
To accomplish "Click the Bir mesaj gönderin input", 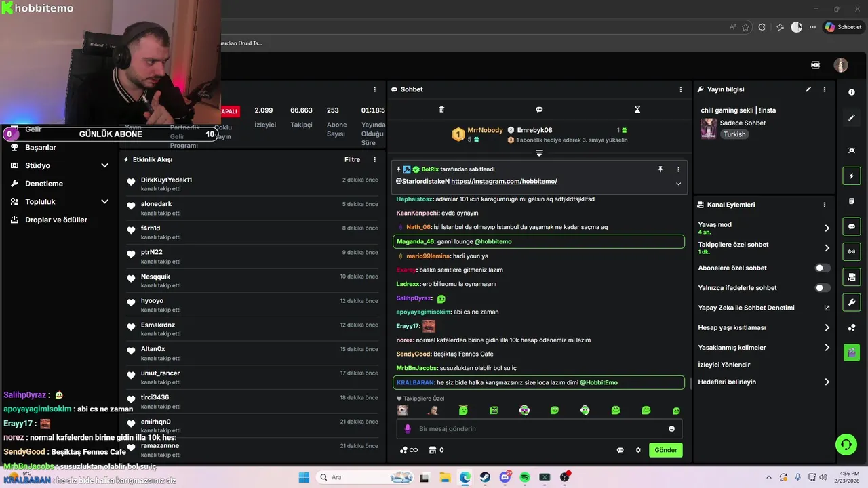I will pos(539,429).
